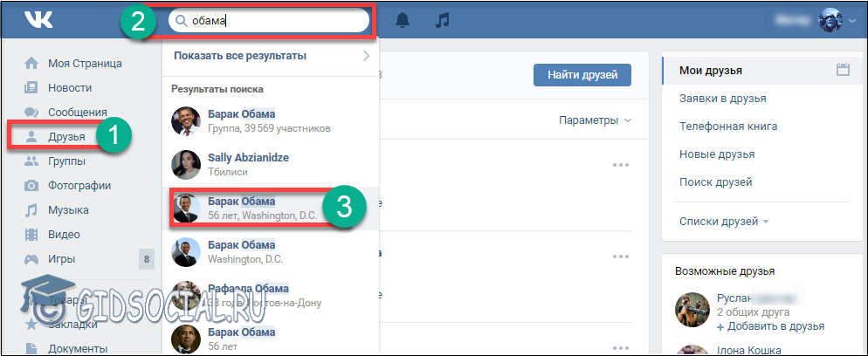
Task: Click into the search field with обама
Action: [x=269, y=21]
